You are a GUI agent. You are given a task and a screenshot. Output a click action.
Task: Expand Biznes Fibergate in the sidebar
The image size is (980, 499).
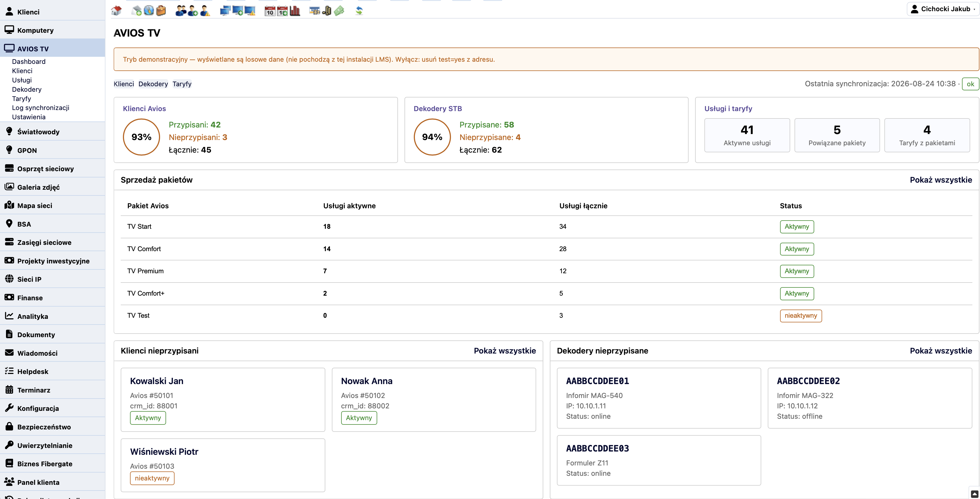[52, 463]
